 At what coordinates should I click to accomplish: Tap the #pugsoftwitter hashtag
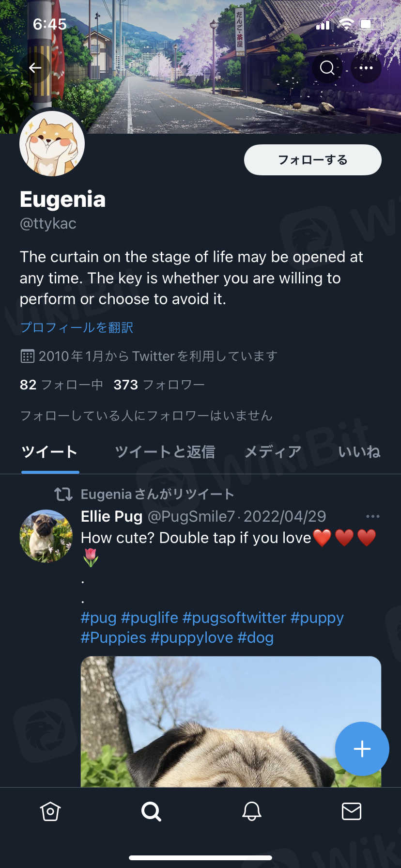pyautogui.click(x=234, y=618)
